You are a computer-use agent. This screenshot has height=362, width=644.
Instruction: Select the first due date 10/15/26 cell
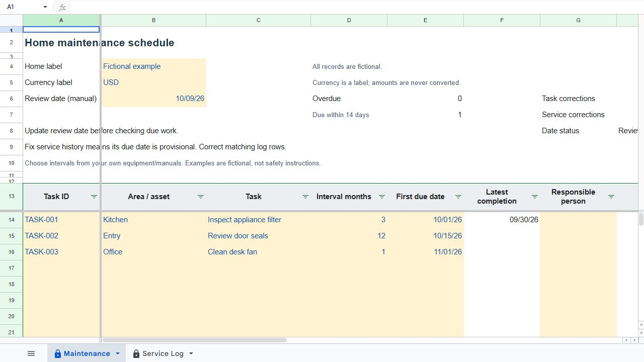(425, 236)
